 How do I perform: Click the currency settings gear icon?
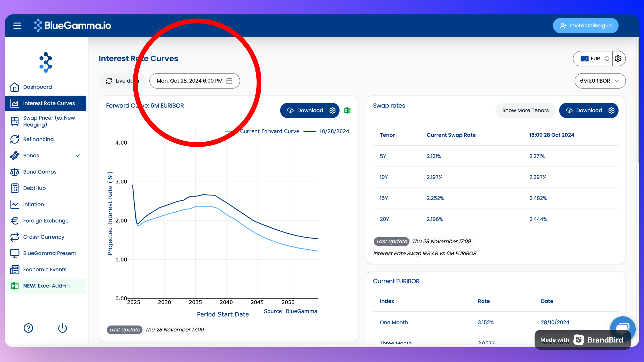(618, 58)
